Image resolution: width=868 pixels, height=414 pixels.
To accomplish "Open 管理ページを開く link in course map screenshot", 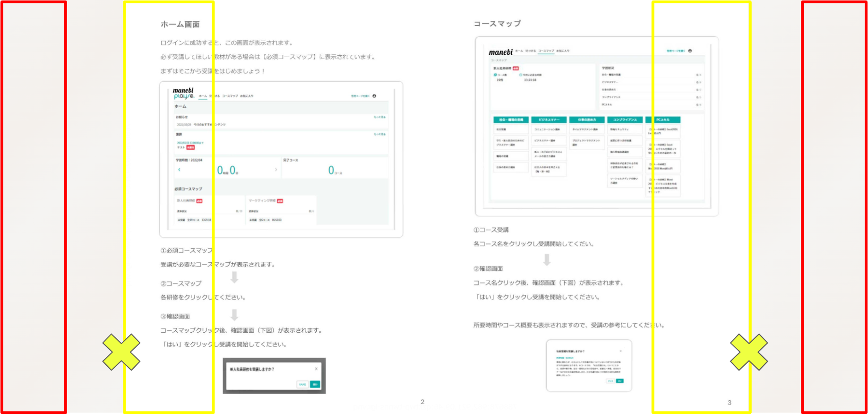I will (676, 51).
